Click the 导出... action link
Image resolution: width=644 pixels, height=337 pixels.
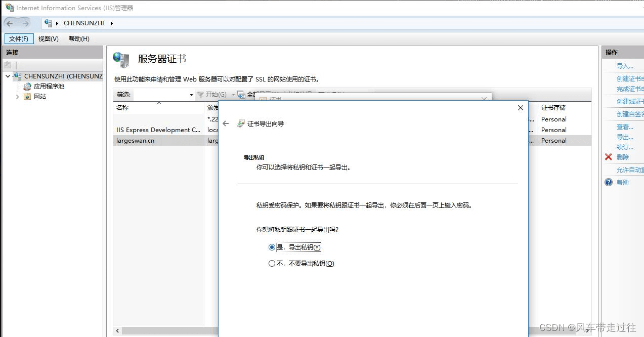(x=625, y=137)
